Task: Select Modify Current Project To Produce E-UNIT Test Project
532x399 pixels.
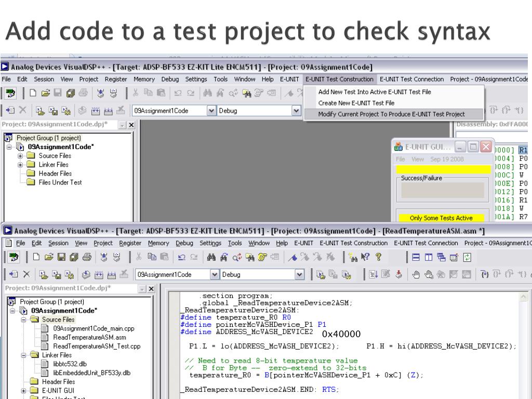Action: click(391, 114)
